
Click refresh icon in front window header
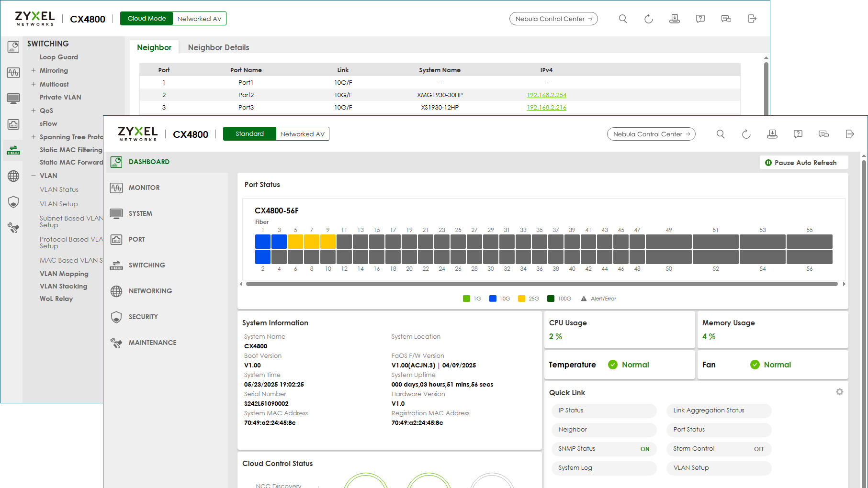coord(746,134)
